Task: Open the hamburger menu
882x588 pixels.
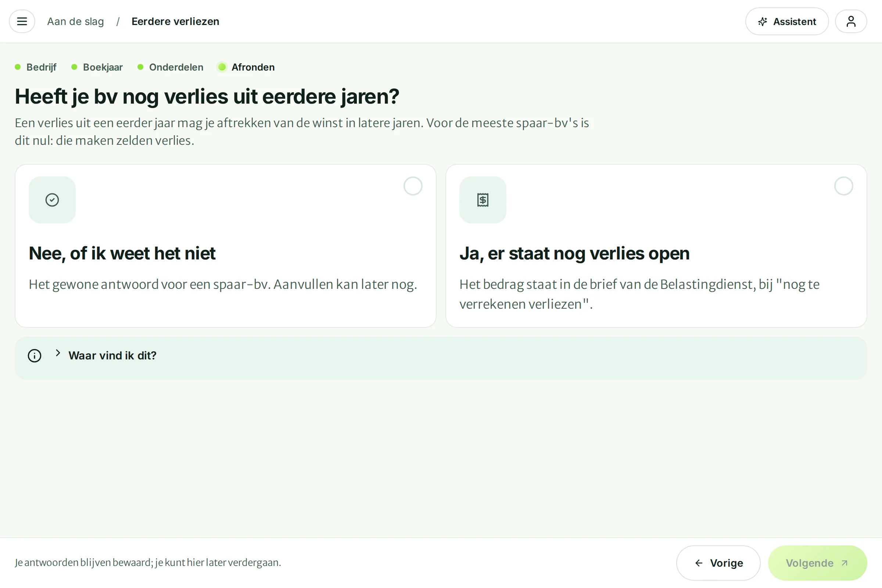Action: (22, 21)
